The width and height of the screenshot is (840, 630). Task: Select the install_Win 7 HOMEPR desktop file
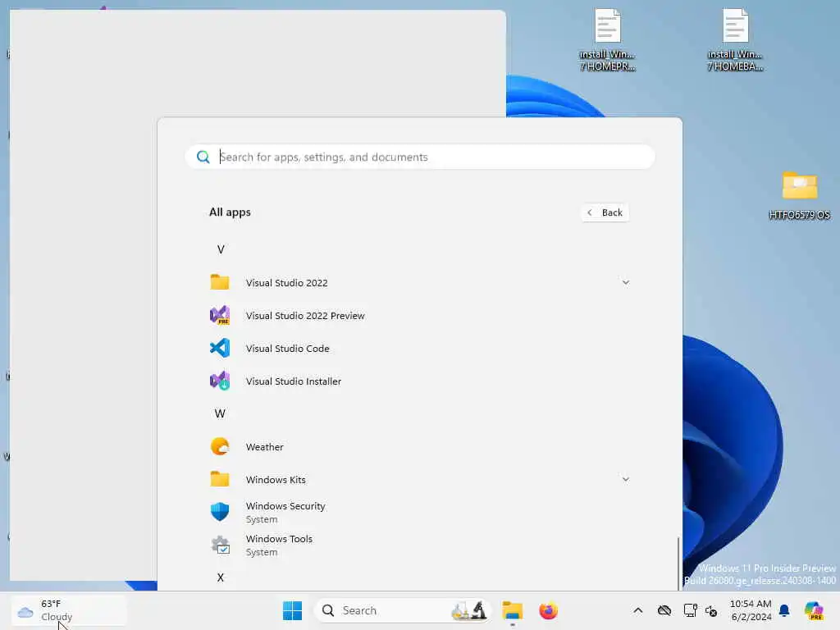coord(608,40)
